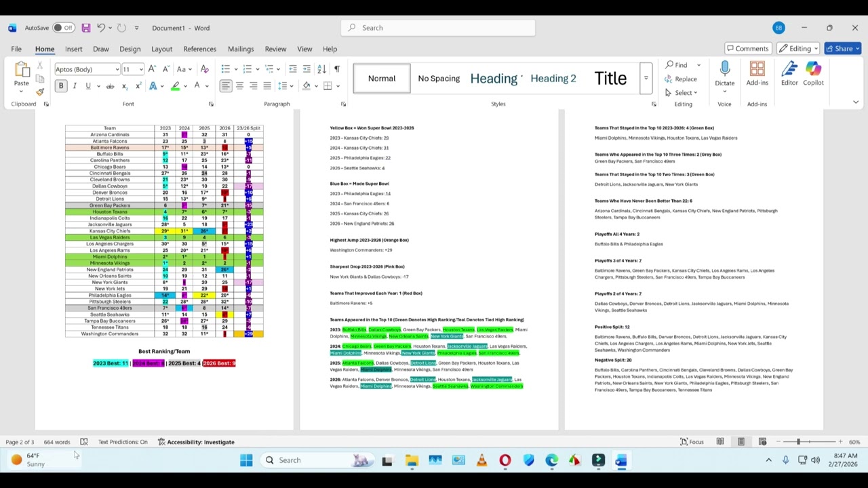Start Dictate with the microphone icon

[x=724, y=69]
